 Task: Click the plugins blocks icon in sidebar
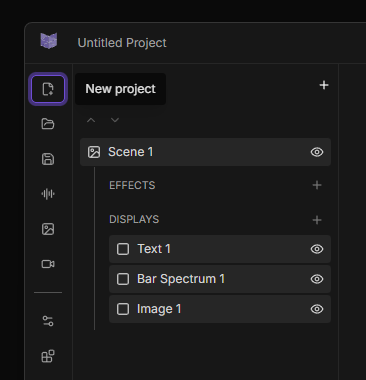tap(48, 356)
